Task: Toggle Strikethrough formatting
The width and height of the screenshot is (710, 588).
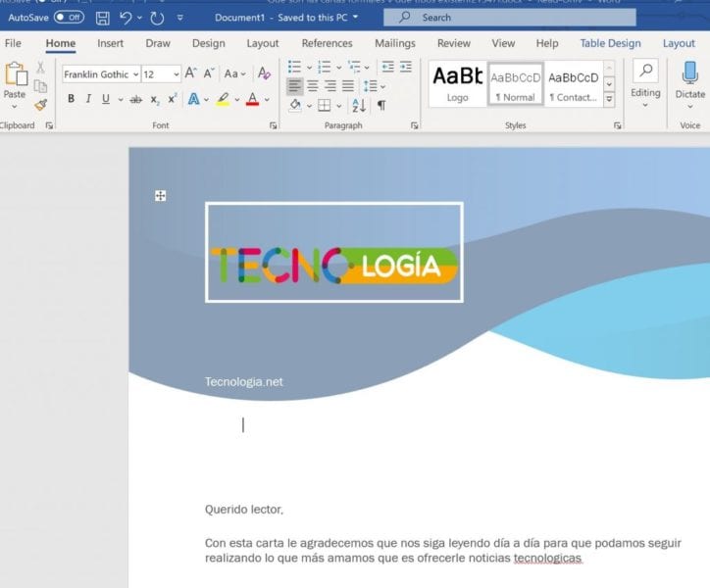Action: click(136, 100)
